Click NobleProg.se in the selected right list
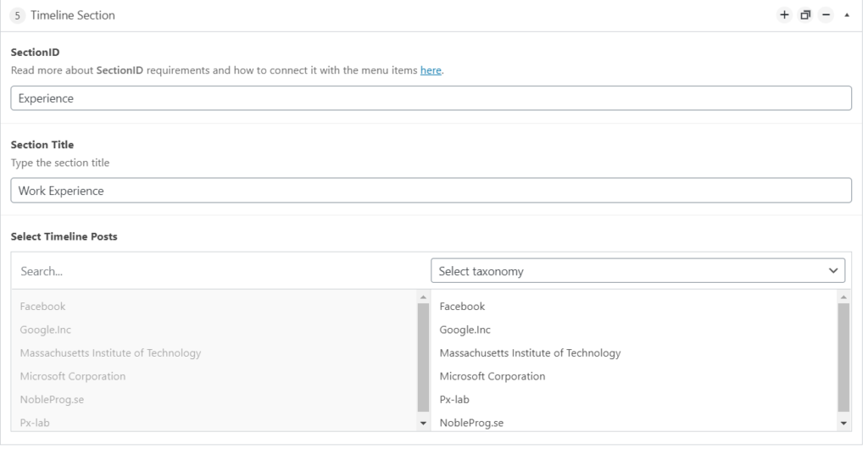This screenshot has height=449, width=868. tap(471, 423)
